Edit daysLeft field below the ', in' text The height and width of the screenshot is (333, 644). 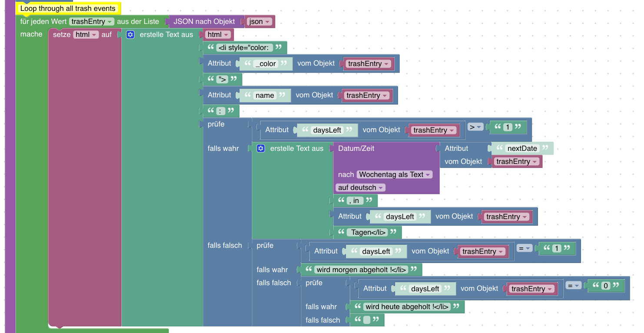(400, 217)
